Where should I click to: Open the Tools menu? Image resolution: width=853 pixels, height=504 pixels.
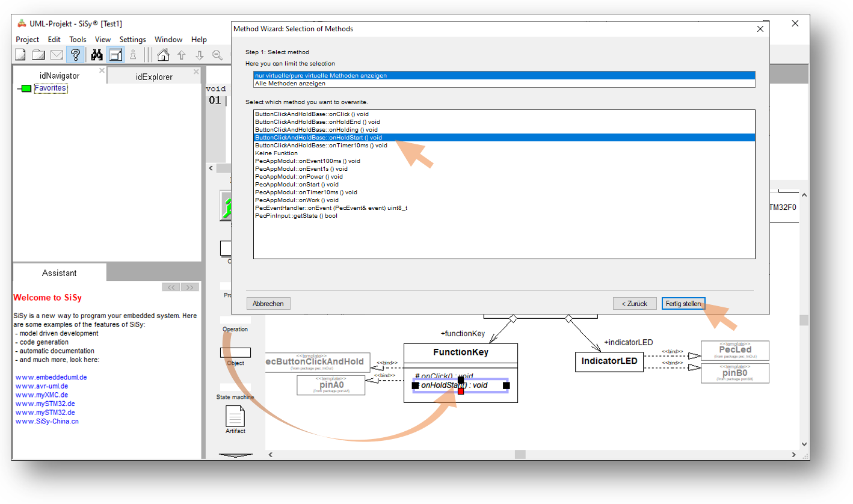click(78, 40)
